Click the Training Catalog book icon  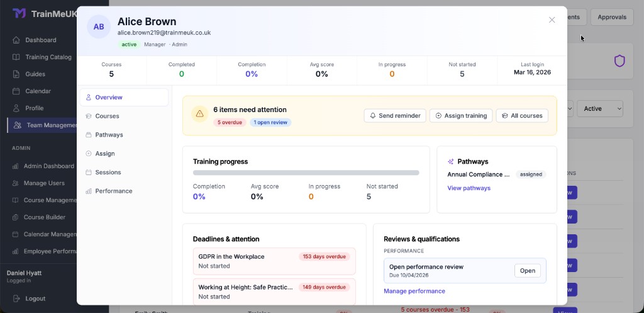[16, 57]
